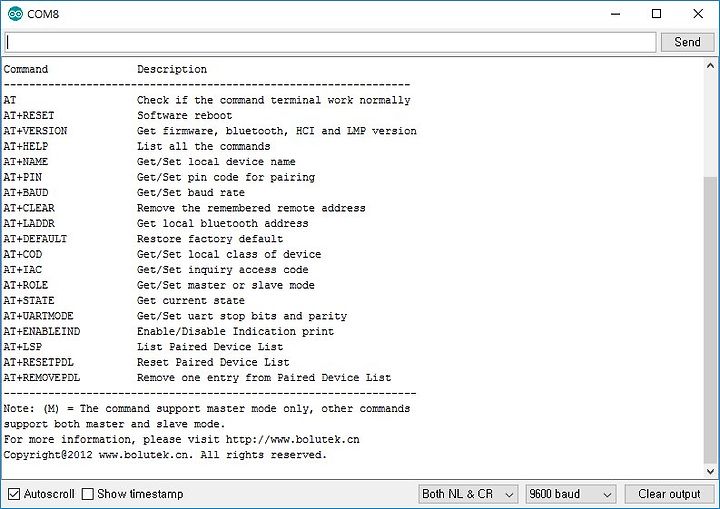Click the 'Command' column header text
The width and height of the screenshot is (720, 509).
pyautogui.click(x=26, y=69)
